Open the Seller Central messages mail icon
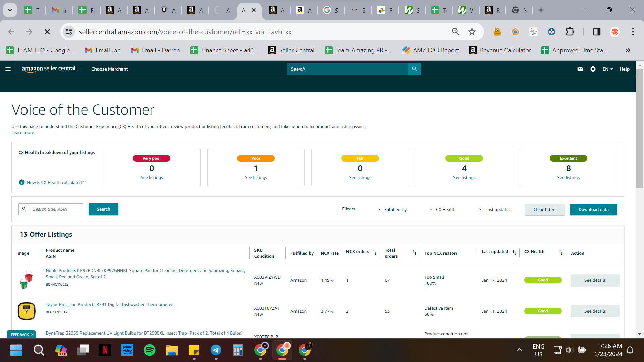644x362 pixels. tap(580, 69)
